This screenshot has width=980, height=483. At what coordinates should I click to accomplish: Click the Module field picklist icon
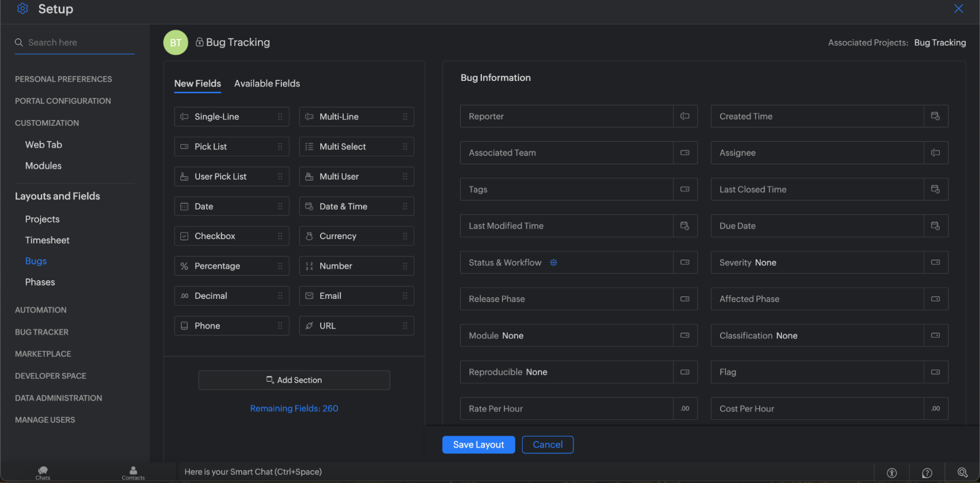(685, 336)
